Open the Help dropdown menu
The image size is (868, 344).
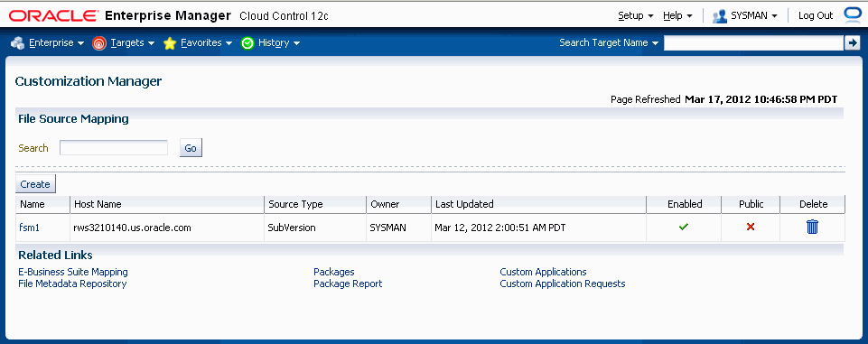(677, 15)
